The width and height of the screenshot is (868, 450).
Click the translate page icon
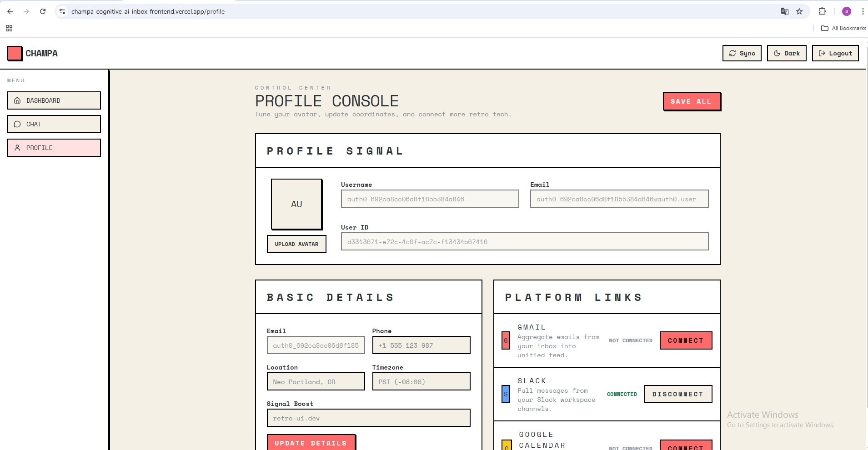(x=784, y=11)
